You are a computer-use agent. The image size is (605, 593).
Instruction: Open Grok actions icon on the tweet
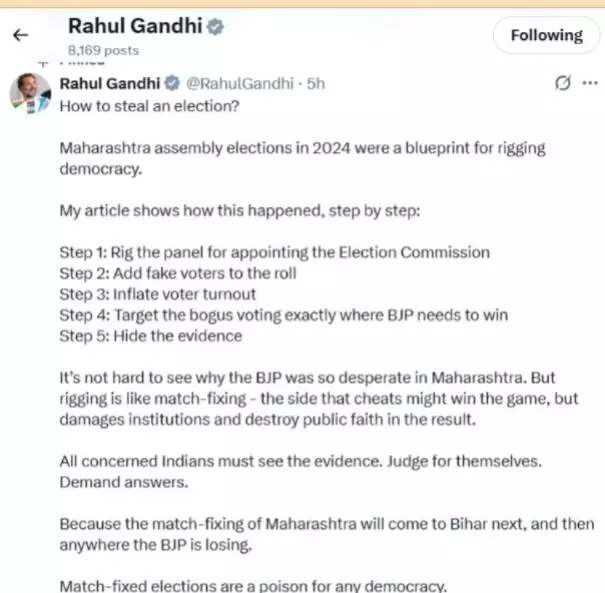click(x=563, y=83)
